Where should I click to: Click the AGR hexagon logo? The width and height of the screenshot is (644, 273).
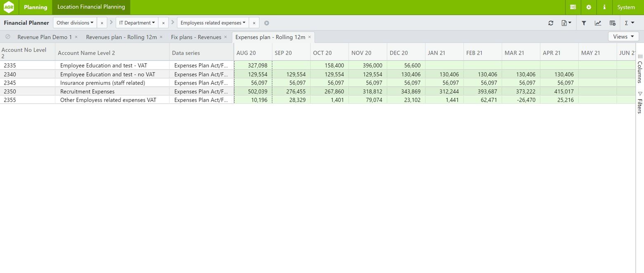(x=9, y=7)
